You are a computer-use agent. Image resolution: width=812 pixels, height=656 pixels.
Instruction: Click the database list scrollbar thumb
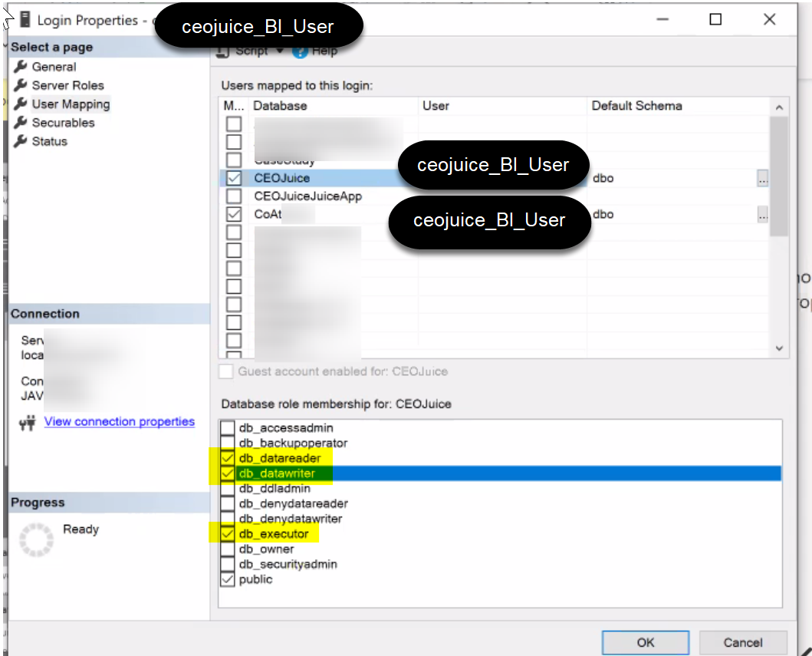coord(779,176)
